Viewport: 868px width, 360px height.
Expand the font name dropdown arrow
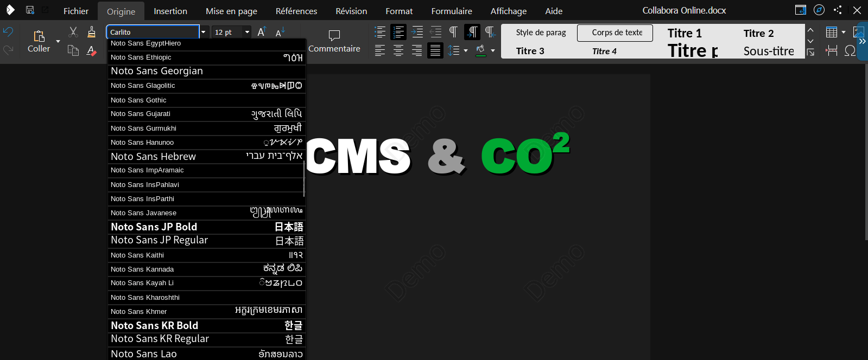point(204,32)
